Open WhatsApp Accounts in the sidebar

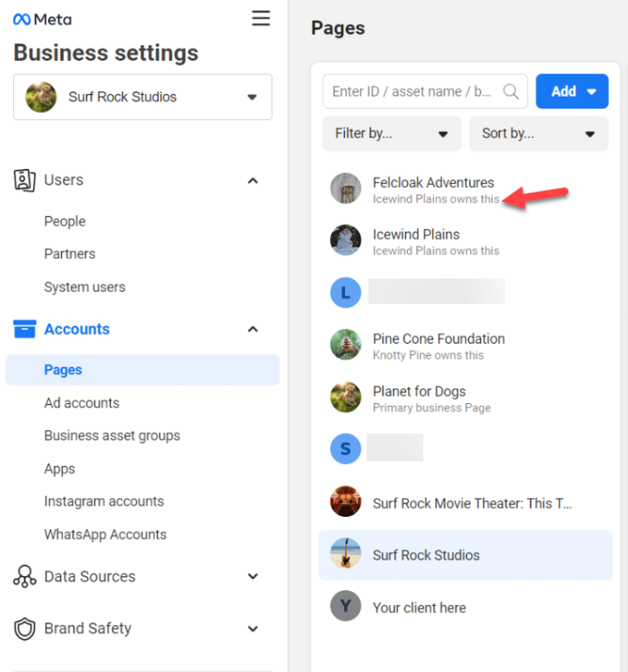point(105,534)
